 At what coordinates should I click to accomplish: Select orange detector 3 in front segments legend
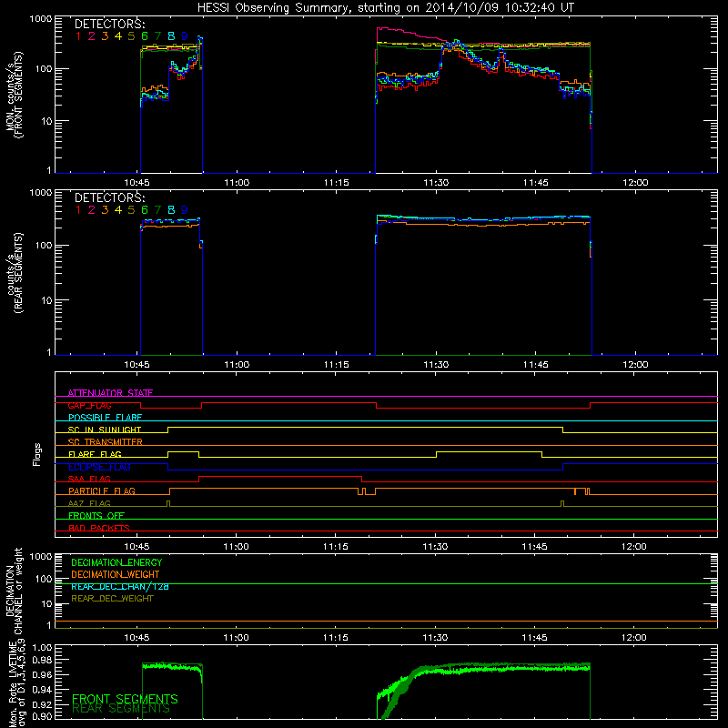point(105,36)
